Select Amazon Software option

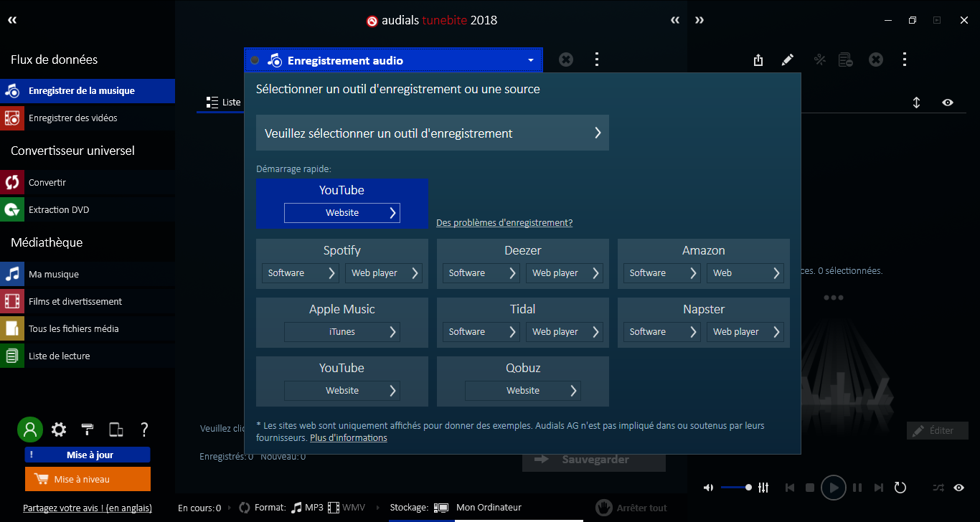662,273
